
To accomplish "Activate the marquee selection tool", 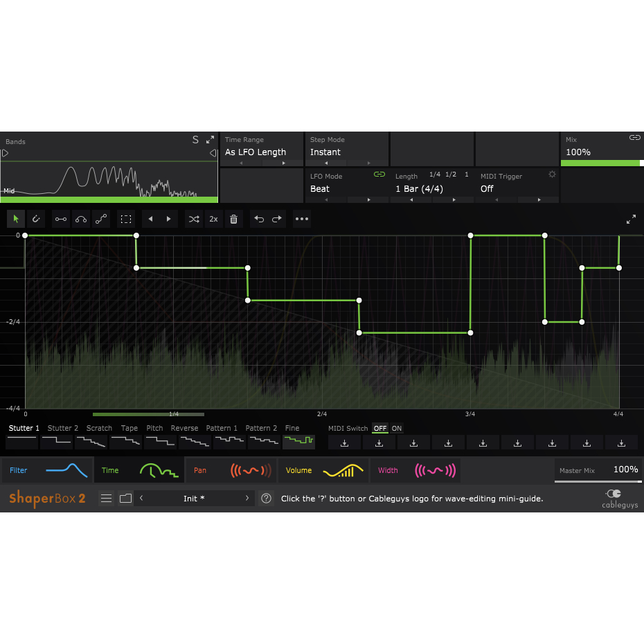I will pyautogui.click(x=126, y=219).
